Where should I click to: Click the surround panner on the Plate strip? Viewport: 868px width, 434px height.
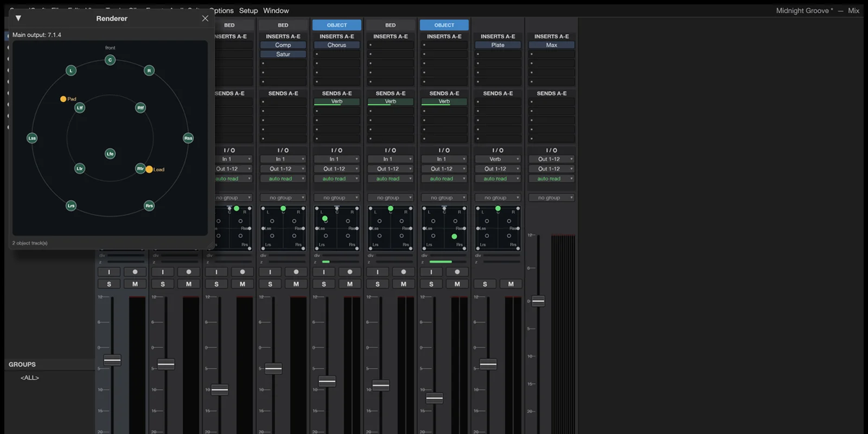pyautogui.click(x=498, y=228)
